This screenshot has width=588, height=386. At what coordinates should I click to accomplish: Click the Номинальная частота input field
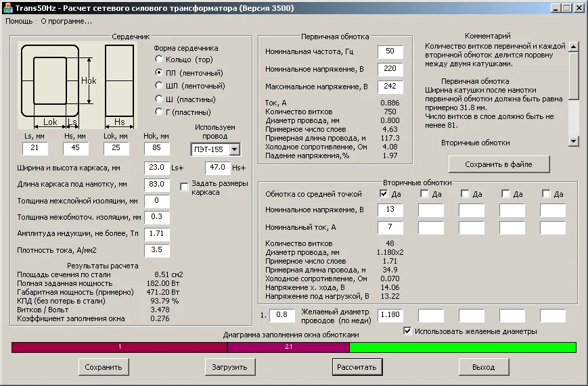click(390, 52)
